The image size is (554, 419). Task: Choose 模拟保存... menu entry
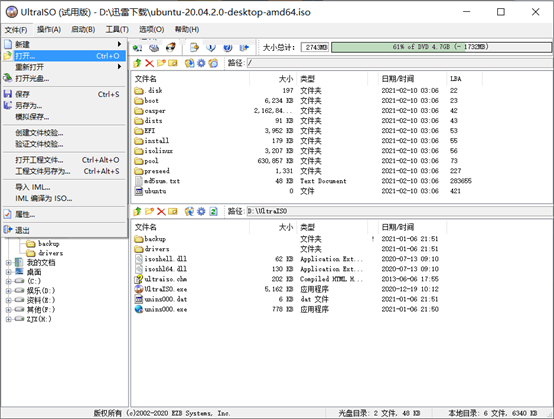click(64, 117)
